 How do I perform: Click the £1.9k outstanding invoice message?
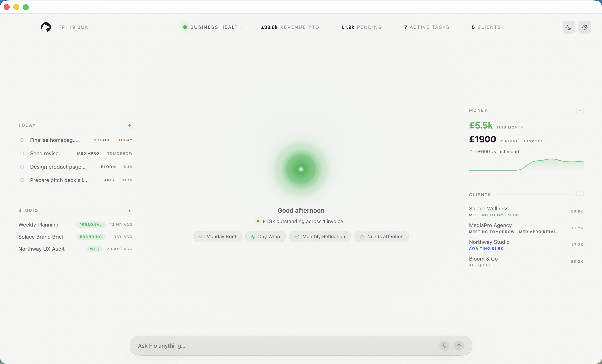[x=301, y=221]
